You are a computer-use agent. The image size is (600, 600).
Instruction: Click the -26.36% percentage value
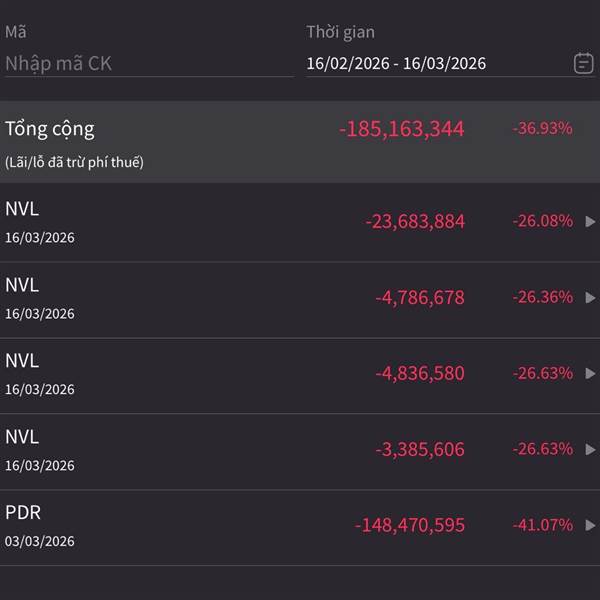[542, 297]
